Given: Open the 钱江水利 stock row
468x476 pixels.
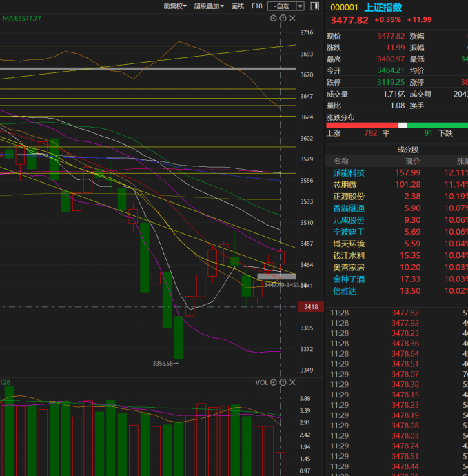Looking at the screenshot, I should pyautogui.click(x=397, y=256).
